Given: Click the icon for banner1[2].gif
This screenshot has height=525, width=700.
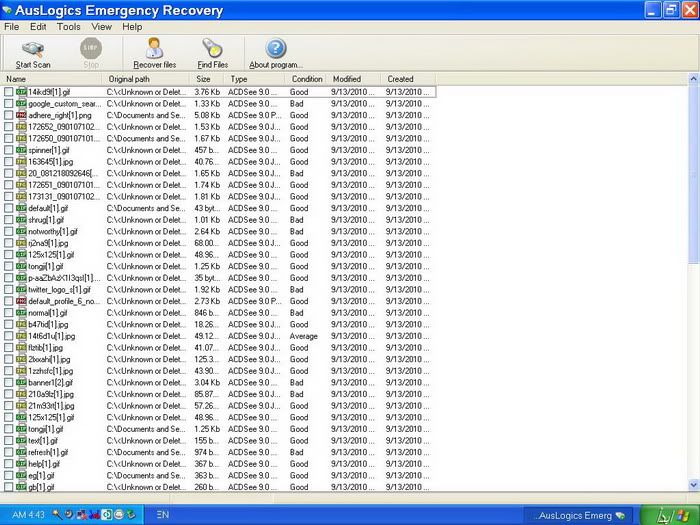Looking at the screenshot, I should point(21,383).
